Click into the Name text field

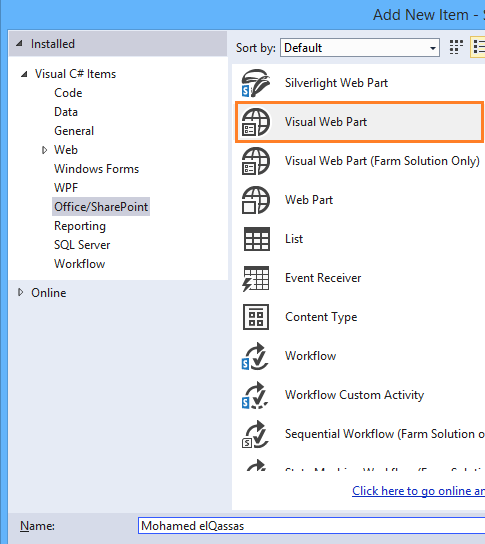coord(312,526)
